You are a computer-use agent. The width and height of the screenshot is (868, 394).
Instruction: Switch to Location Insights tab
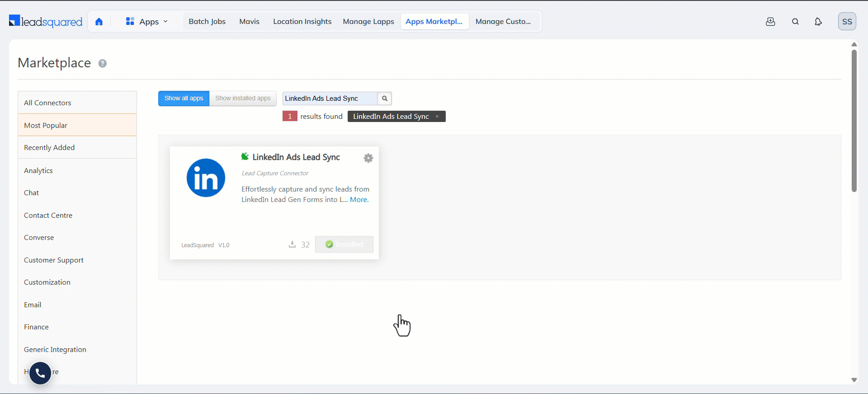[x=302, y=22]
